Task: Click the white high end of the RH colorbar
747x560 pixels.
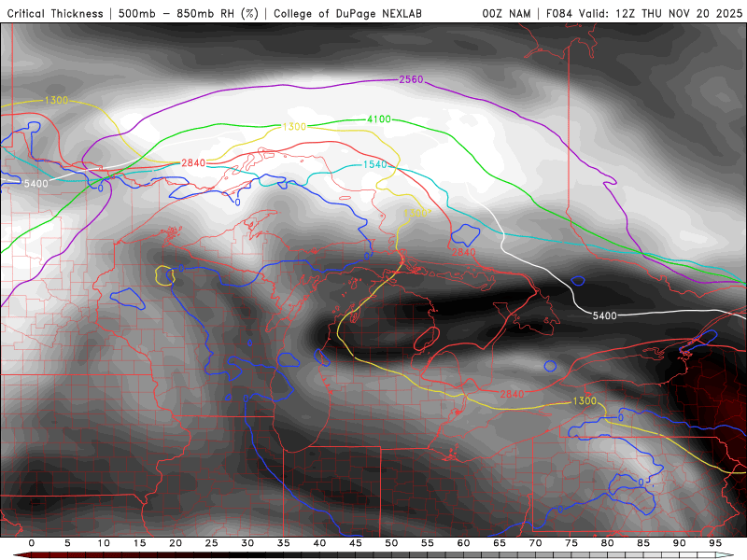Action: (x=726, y=555)
